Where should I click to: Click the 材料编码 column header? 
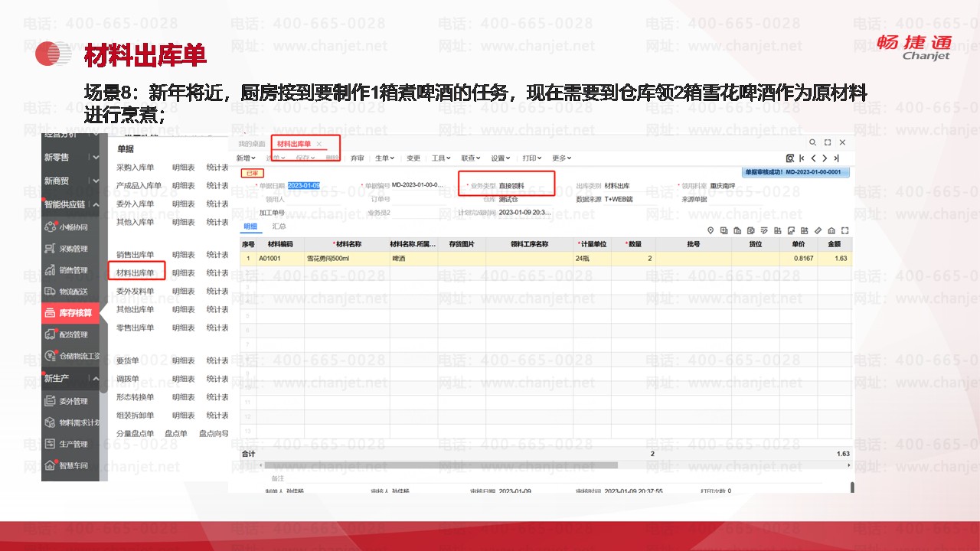[x=280, y=244]
